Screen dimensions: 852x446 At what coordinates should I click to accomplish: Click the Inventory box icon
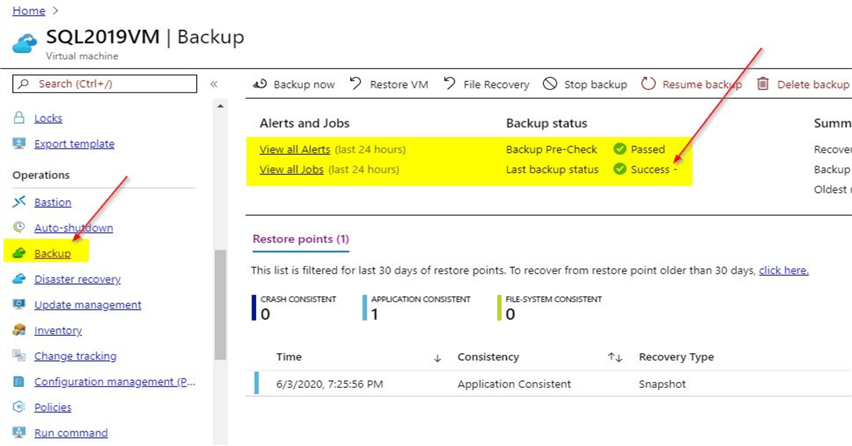click(x=19, y=330)
